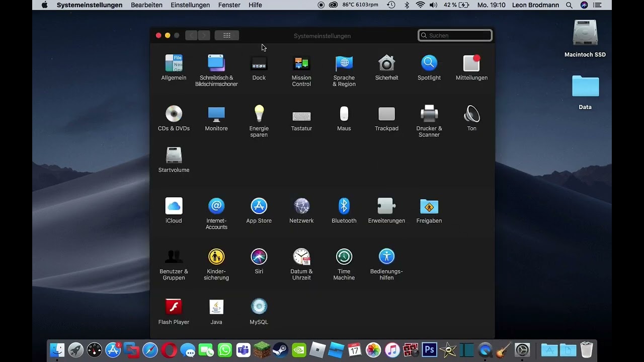Viewport: 644px width, 362px height.
Task: Open the Bluetooth preference pane
Action: point(344,211)
